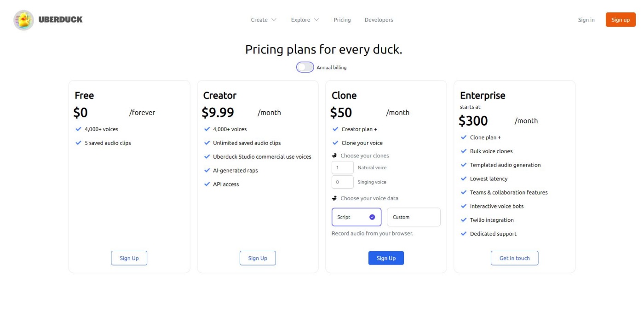This screenshot has width=644, height=323.
Task: Click Get in touch for Enterprise
Action: click(514, 258)
